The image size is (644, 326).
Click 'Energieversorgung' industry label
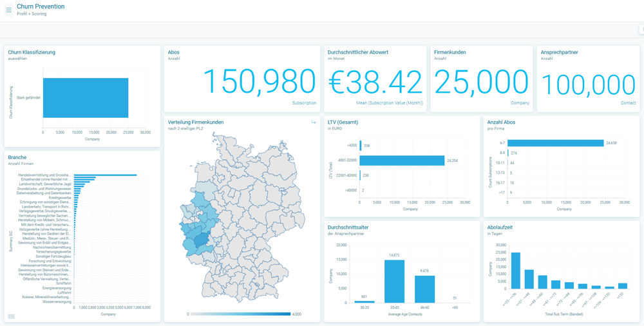(x=57, y=288)
